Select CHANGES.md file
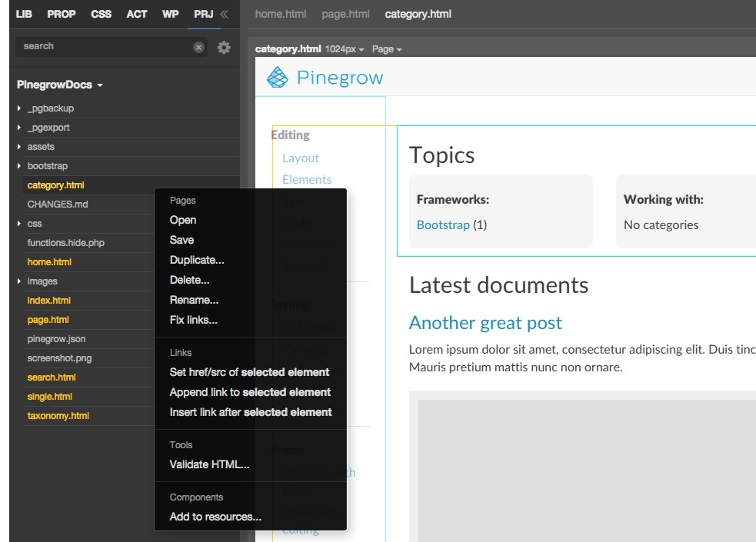 point(58,204)
